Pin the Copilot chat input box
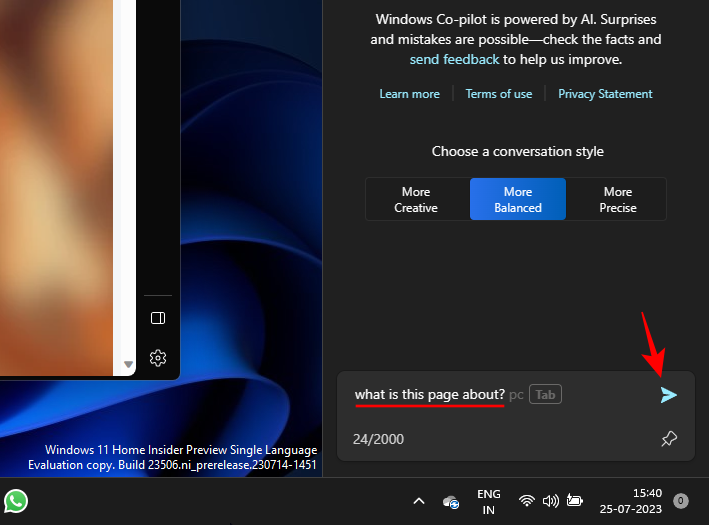 669,439
